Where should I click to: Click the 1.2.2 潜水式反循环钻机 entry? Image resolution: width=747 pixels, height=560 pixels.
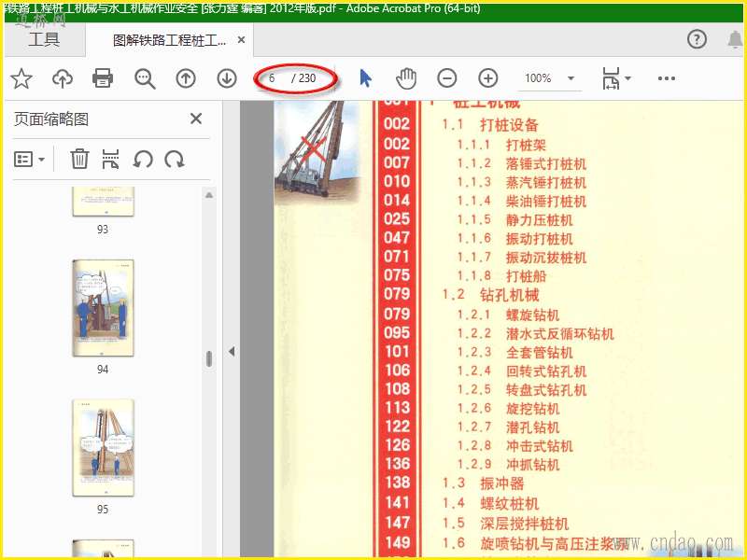[x=535, y=334]
